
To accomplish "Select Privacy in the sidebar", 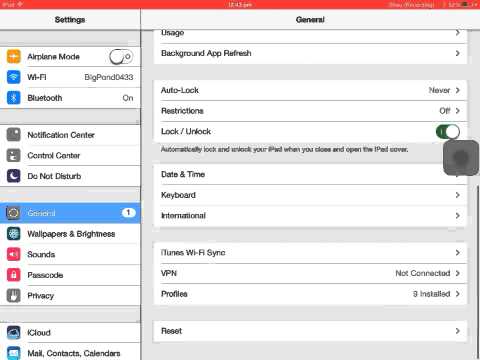I will 70,296.
